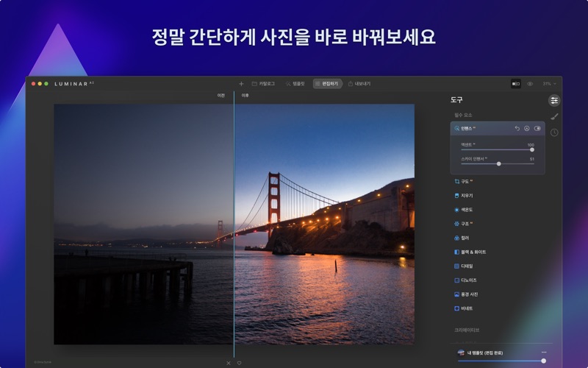The image size is (588, 368).
Task: Open the 31% zoom level dropdown
Action: [x=549, y=84]
